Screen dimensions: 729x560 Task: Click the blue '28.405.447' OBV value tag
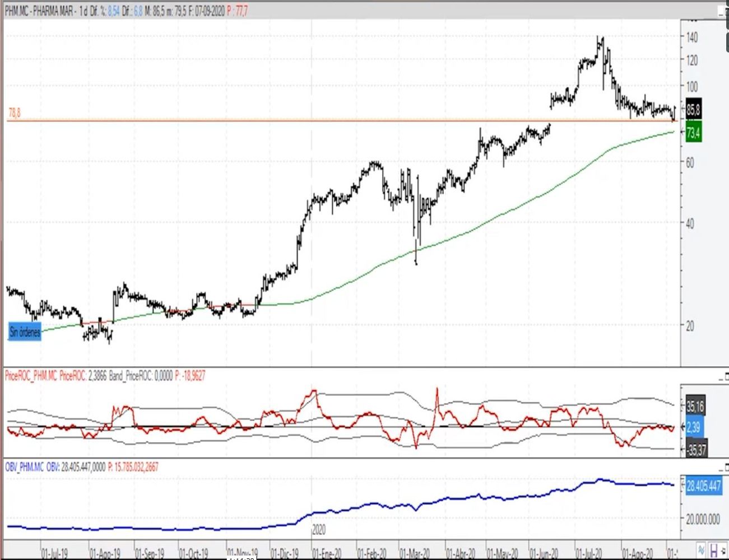[x=704, y=486]
